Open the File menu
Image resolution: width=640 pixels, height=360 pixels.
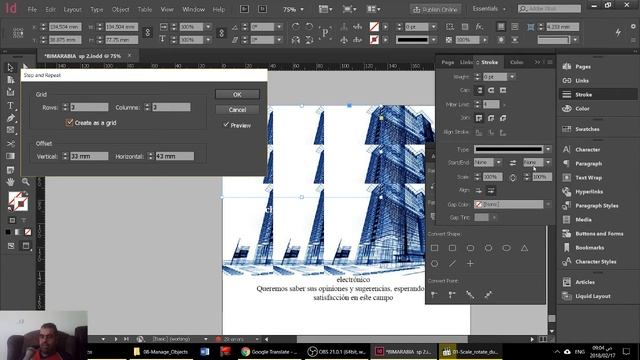(32, 9)
